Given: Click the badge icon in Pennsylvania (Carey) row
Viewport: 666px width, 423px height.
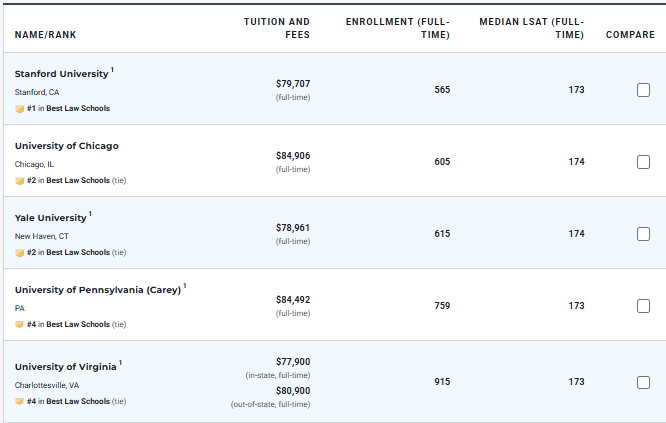Looking at the screenshot, I should [19, 324].
